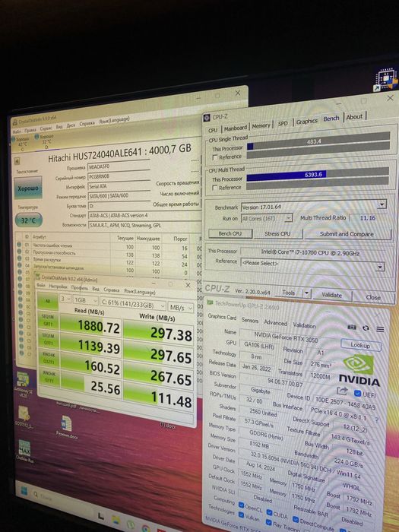Click the Stress CPU button
This screenshot has height=532, width=399.
(277, 234)
